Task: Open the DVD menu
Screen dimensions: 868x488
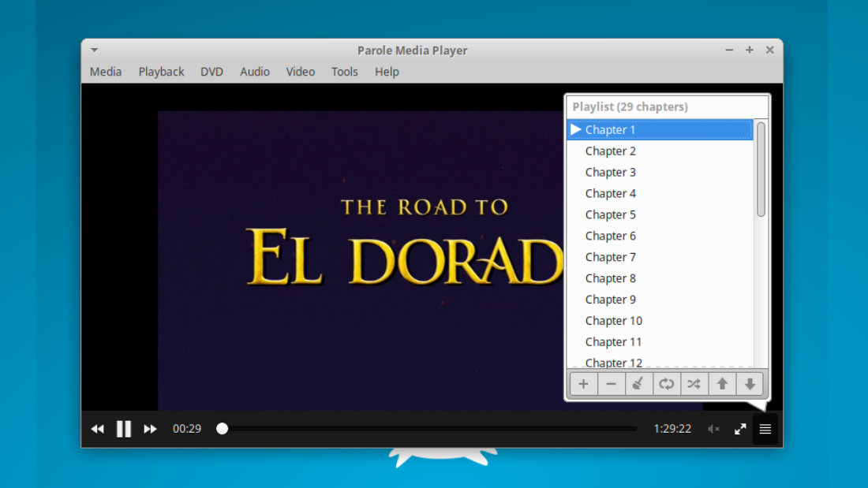Action: (x=211, y=72)
